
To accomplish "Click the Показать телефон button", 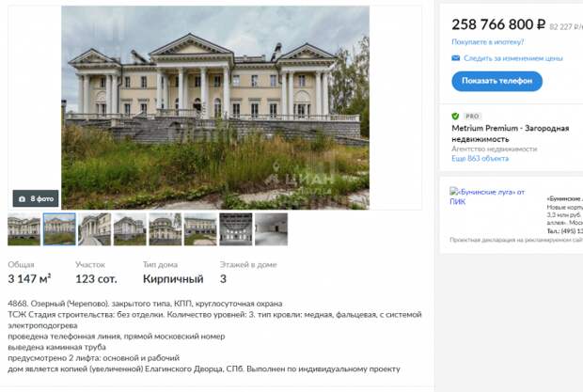I will pyautogui.click(x=496, y=81).
